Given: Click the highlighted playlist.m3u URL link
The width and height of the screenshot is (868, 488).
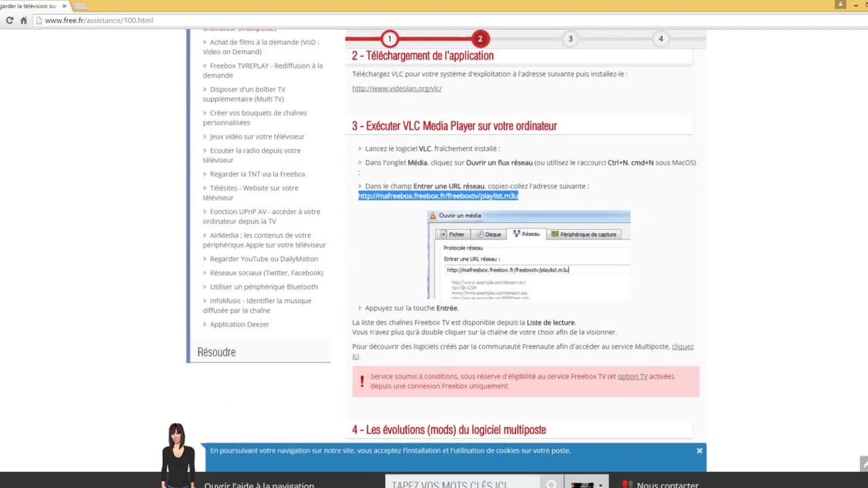Looking at the screenshot, I should (x=438, y=196).
